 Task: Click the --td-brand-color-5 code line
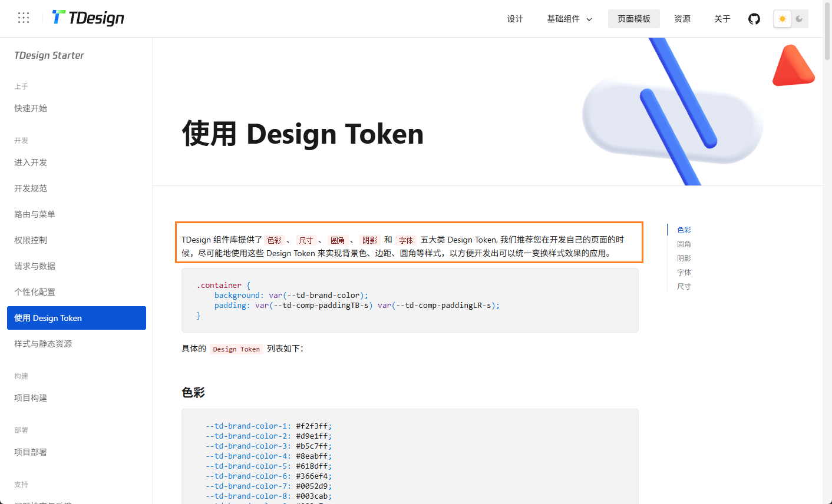(269, 466)
